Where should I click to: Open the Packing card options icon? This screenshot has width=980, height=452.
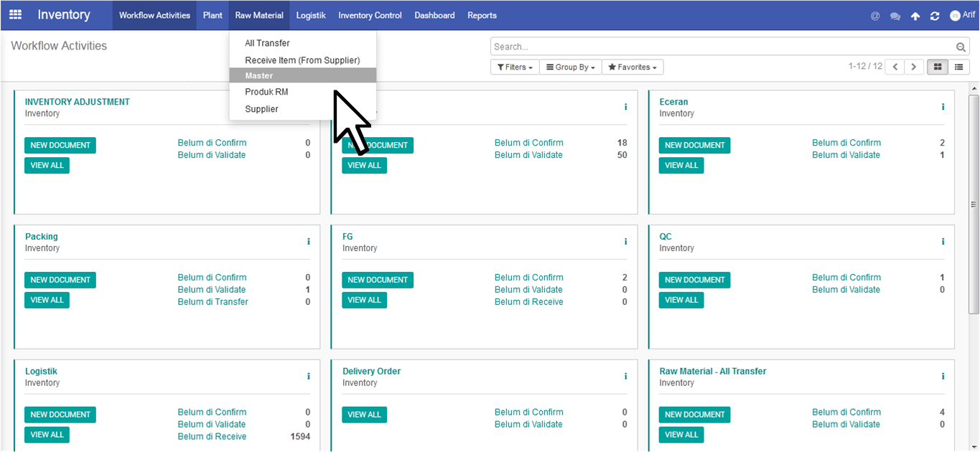309,242
